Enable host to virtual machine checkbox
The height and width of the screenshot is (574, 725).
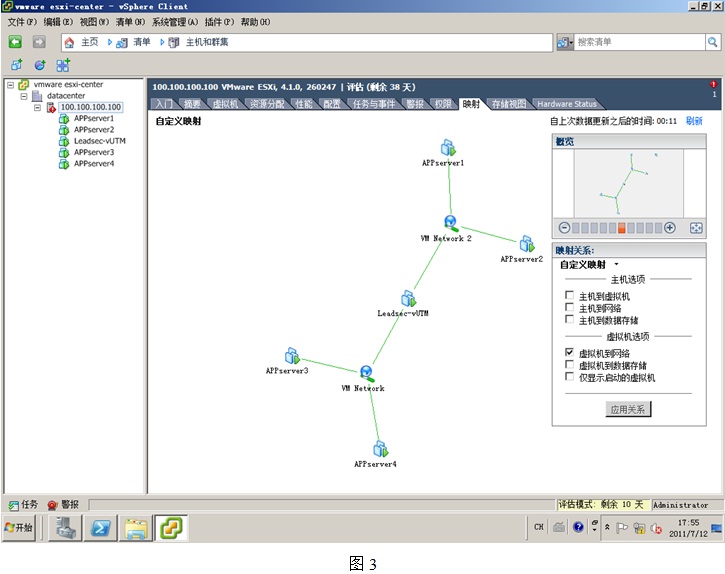[x=570, y=295]
